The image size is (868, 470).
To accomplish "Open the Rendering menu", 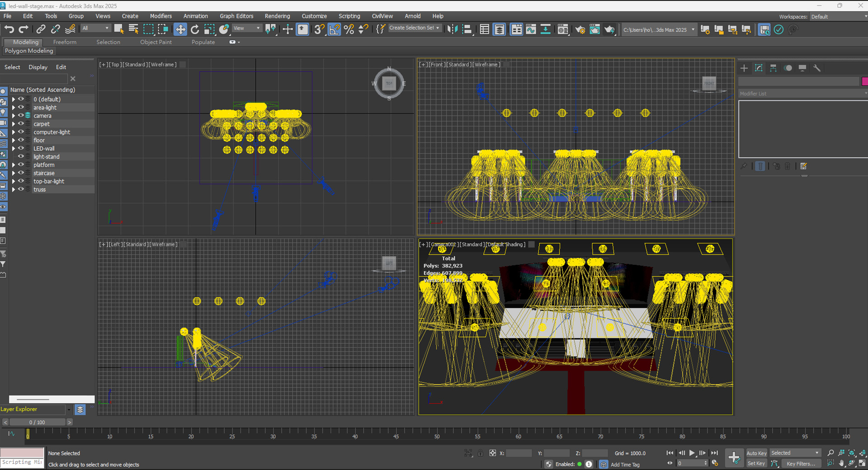I will (x=277, y=16).
